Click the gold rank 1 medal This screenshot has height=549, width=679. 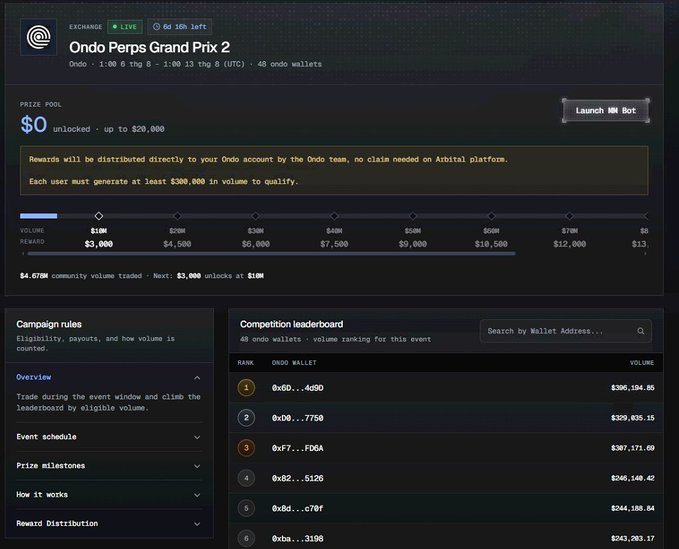click(x=246, y=388)
